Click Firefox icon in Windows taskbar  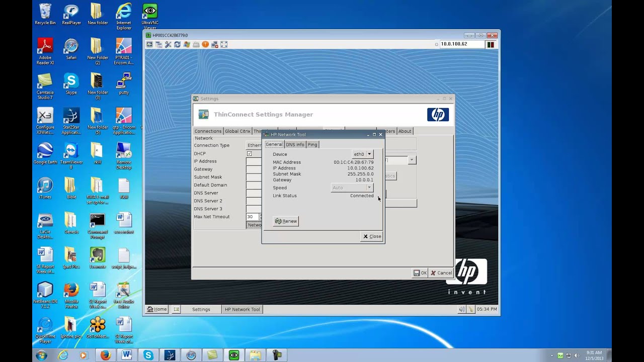105,355
